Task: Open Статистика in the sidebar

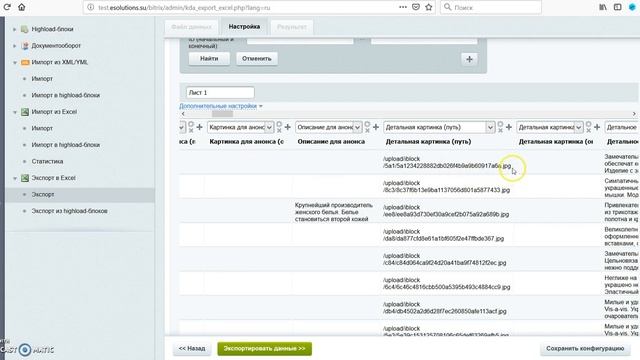Action: [x=47, y=161]
